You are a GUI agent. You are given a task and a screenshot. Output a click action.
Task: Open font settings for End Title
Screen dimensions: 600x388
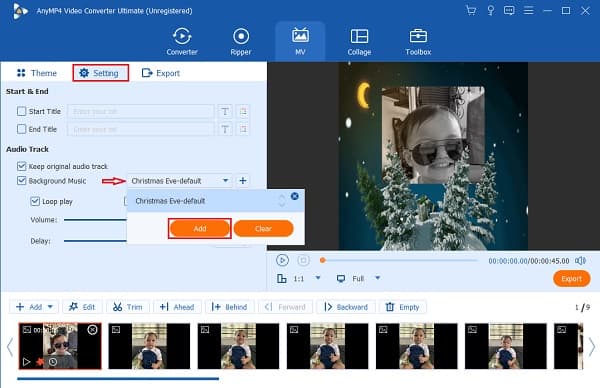pos(225,129)
